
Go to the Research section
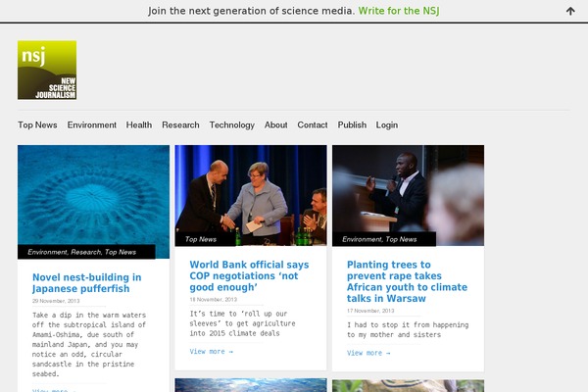click(180, 124)
